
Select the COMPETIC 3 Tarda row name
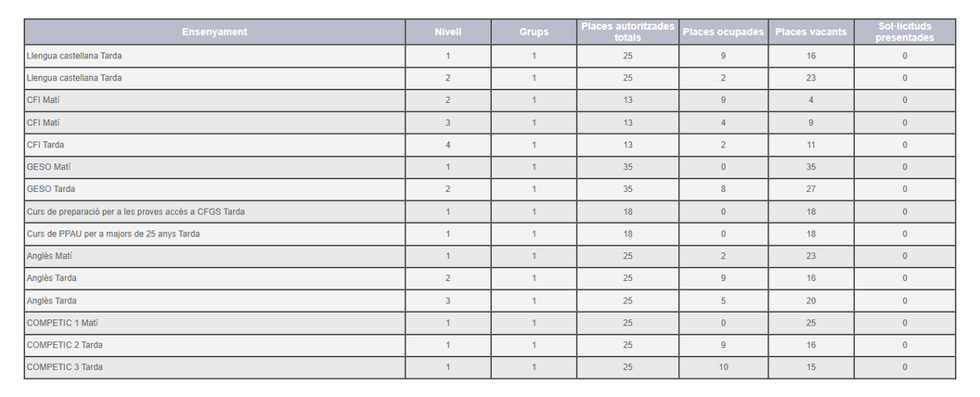[x=65, y=367]
